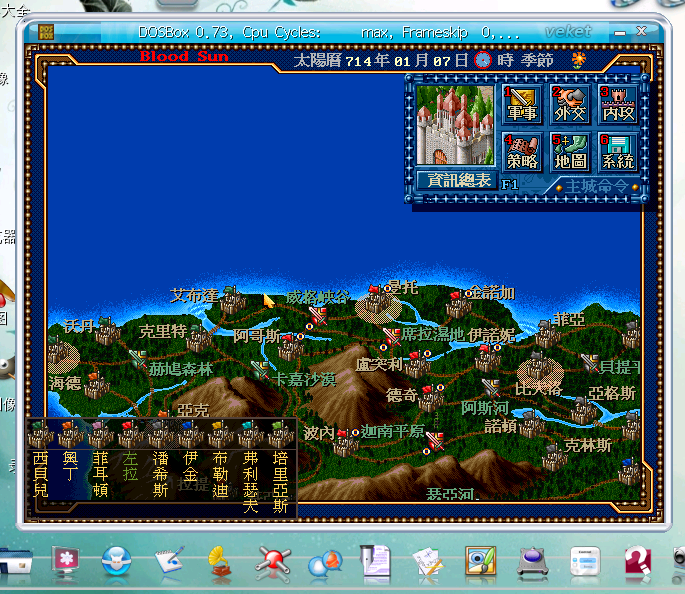Click the 盧突利 castle on the map
The width and height of the screenshot is (685, 594).
[x=417, y=364]
